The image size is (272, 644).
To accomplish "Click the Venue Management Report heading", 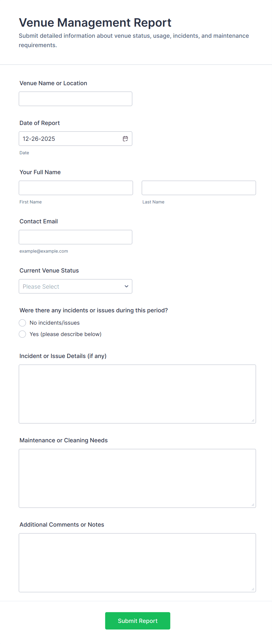I will point(95,23).
